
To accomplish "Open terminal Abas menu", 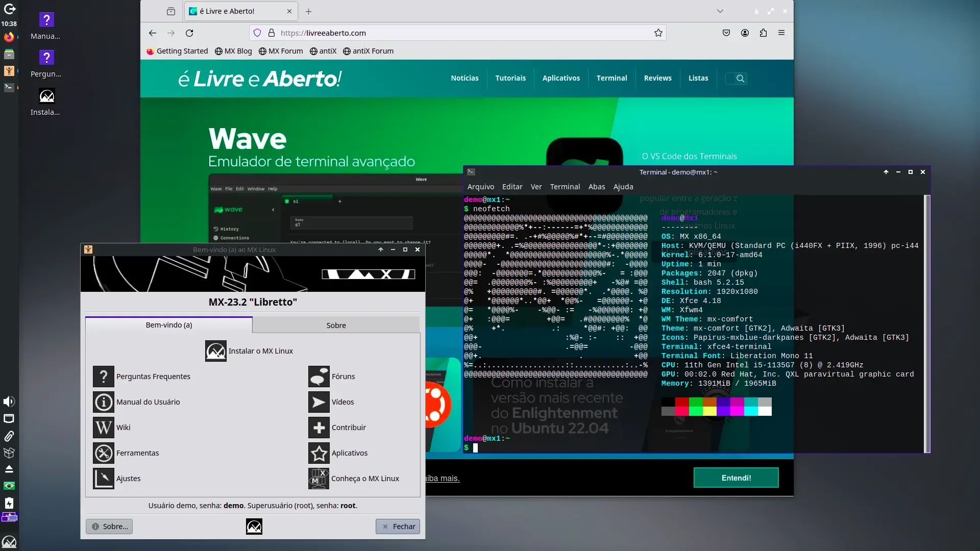I will coord(597,187).
